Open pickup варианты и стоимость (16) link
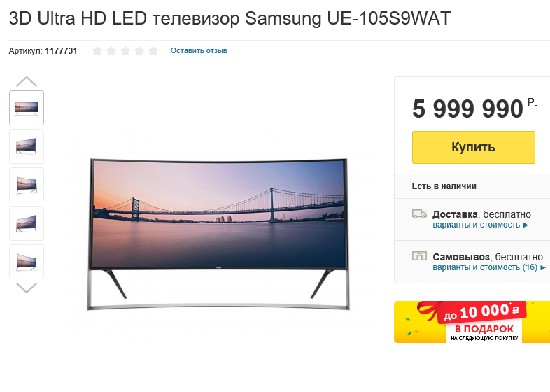 (x=489, y=267)
